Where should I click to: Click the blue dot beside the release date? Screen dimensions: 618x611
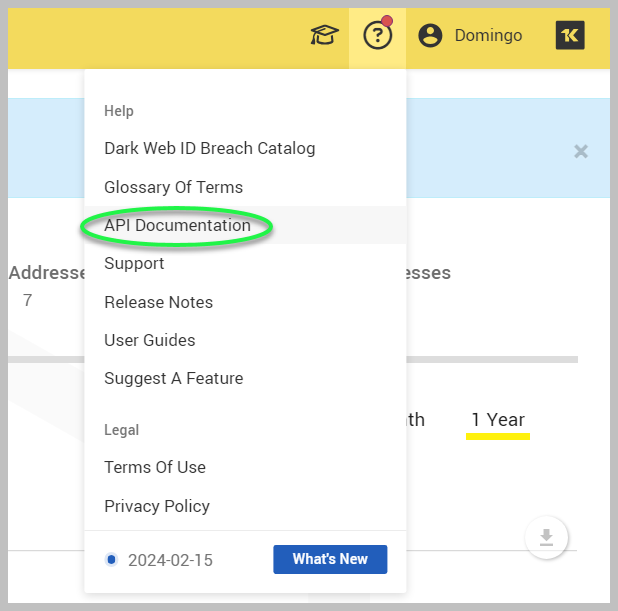[112, 560]
